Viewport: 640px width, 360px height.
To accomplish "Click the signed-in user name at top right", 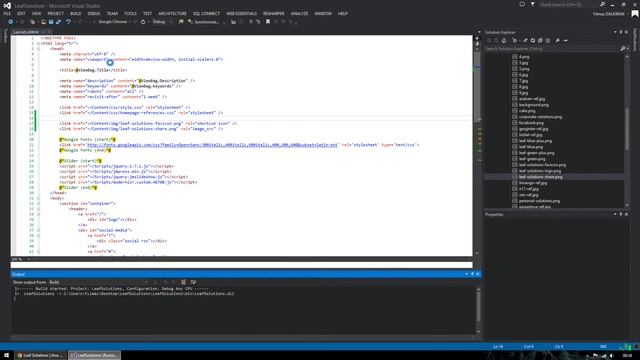I will pyautogui.click(x=608, y=13).
